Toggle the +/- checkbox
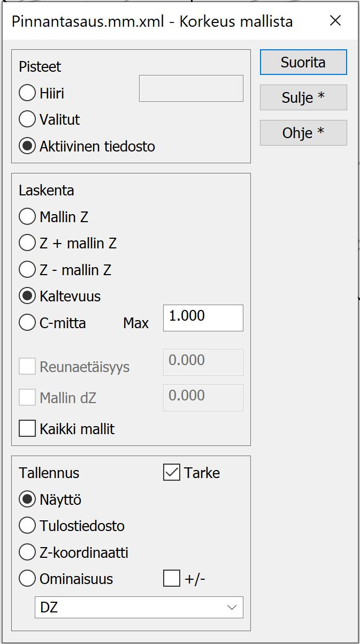Screen dimensions: 360x644 pos(172,579)
